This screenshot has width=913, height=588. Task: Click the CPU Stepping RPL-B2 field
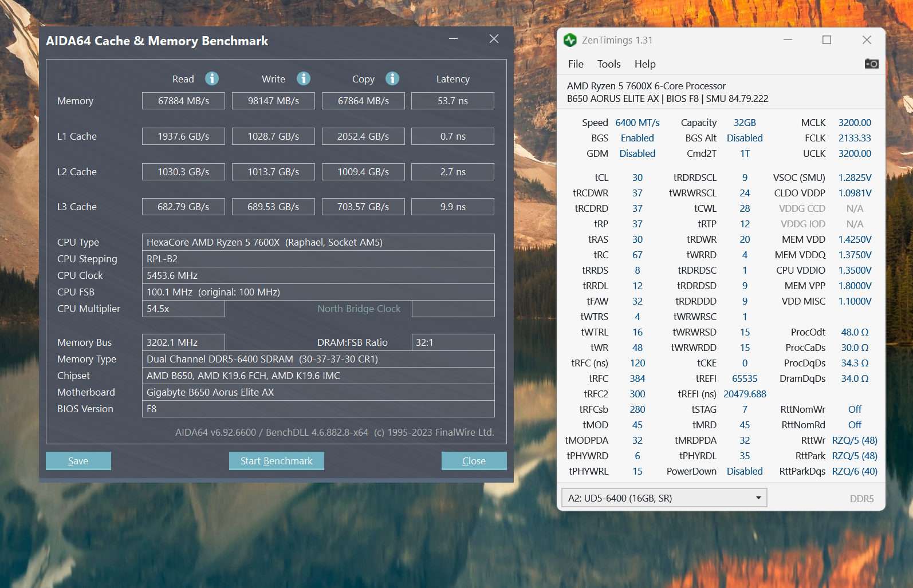(x=318, y=259)
